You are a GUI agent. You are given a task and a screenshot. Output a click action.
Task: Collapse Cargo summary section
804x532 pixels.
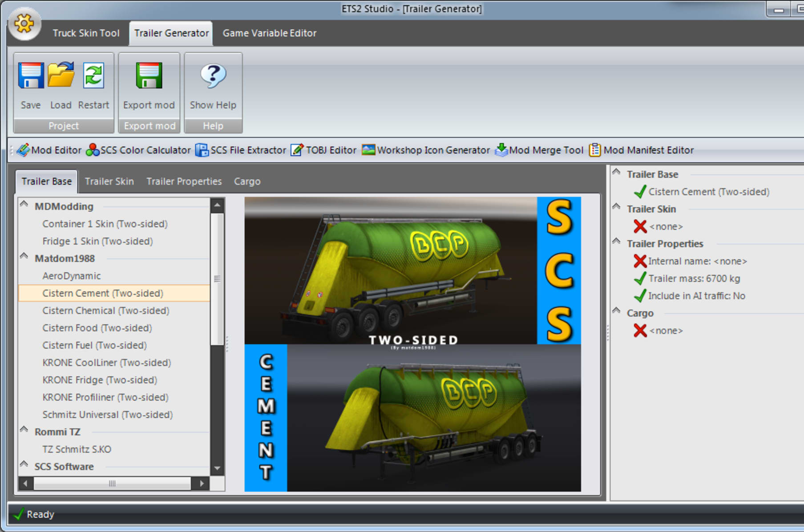[x=616, y=310]
